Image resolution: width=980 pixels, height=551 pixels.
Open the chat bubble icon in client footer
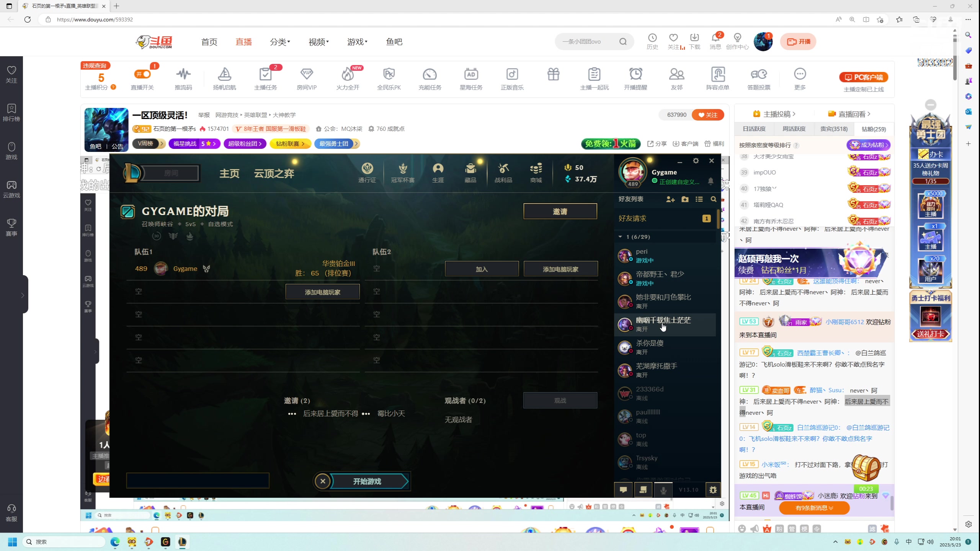click(623, 490)
